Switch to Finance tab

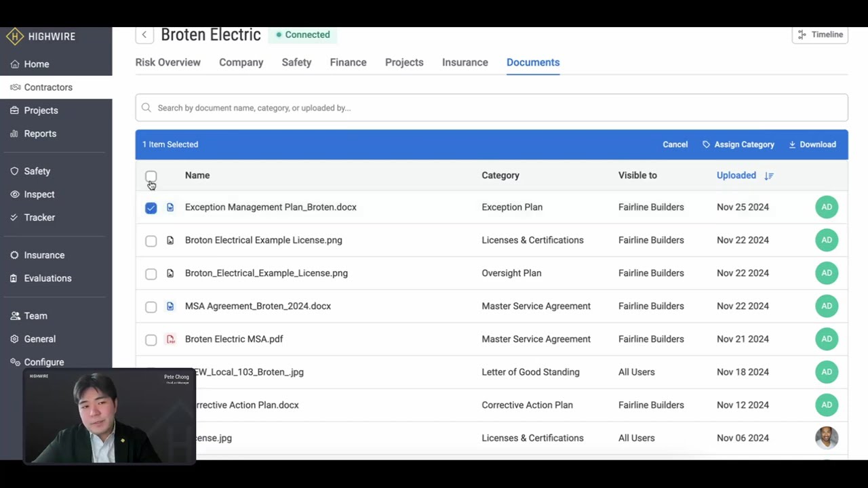click(x=348, y=62)
